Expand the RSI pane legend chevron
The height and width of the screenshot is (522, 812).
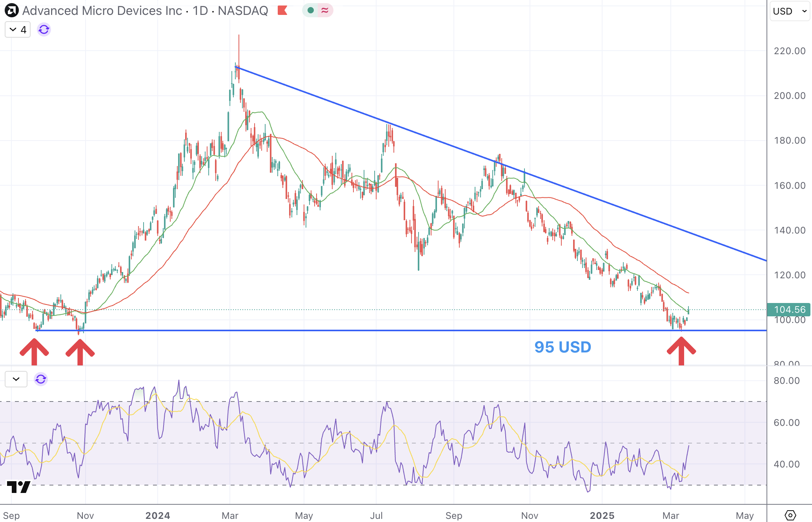click(x=16, y=379)
